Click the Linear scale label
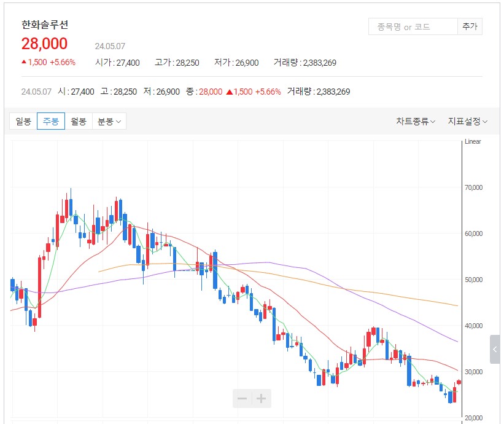 point(473,142)
